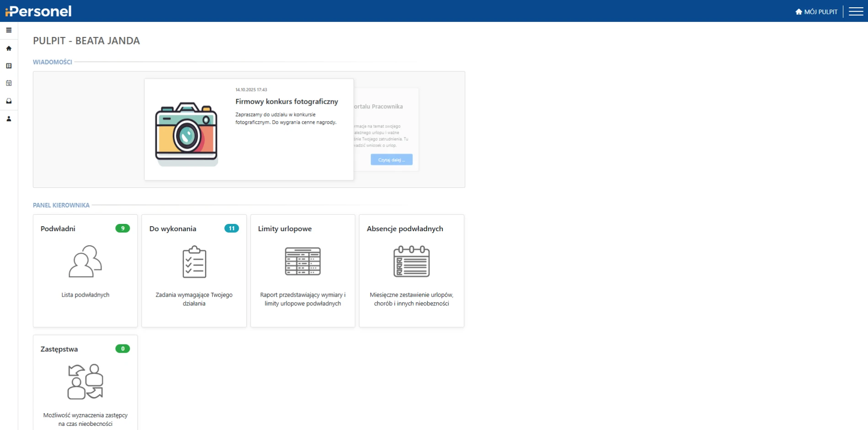Select the Limity urlopowe tile title
This screenshot has width=868, height=430.
[x=285, y=229]
